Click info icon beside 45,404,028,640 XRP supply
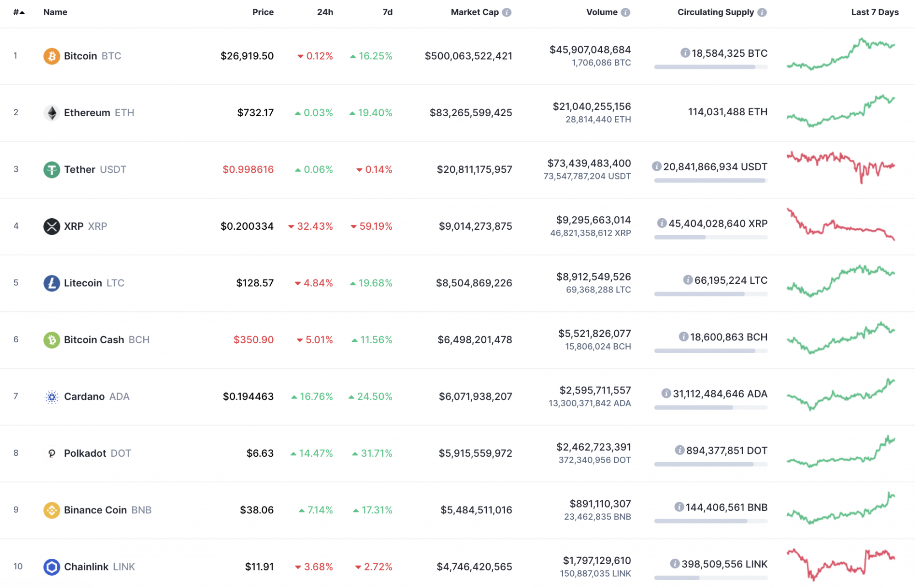 pos(662,223)
